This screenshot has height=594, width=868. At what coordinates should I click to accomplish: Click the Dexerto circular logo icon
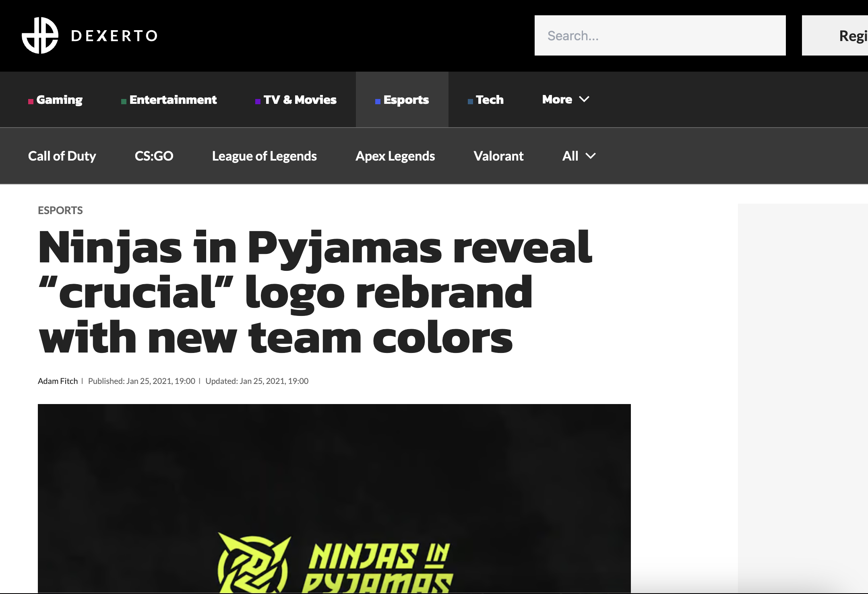coord(40,35)
